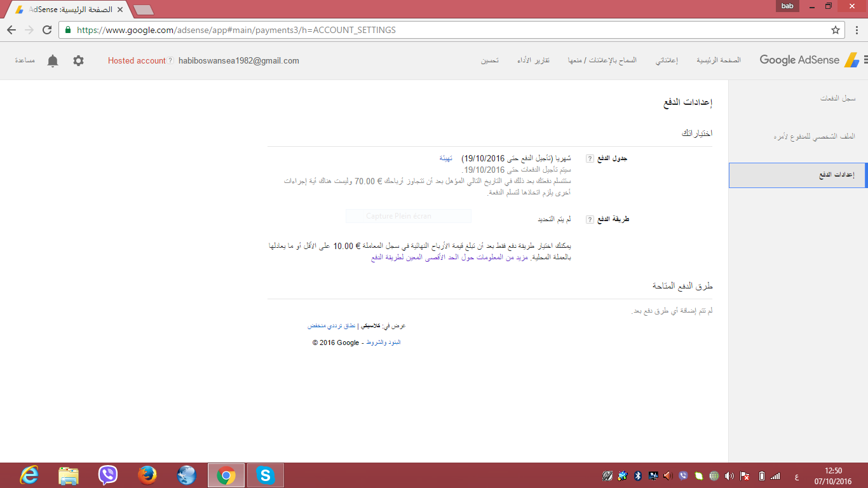
Task: Click the secure padlock icon in address bar
Action: coord(68,30)
